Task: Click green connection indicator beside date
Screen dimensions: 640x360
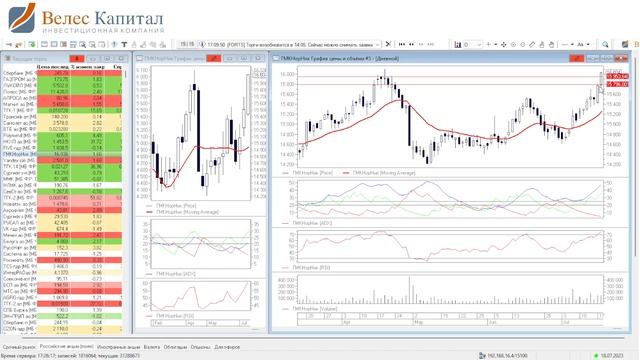Action: coord(596,356)
